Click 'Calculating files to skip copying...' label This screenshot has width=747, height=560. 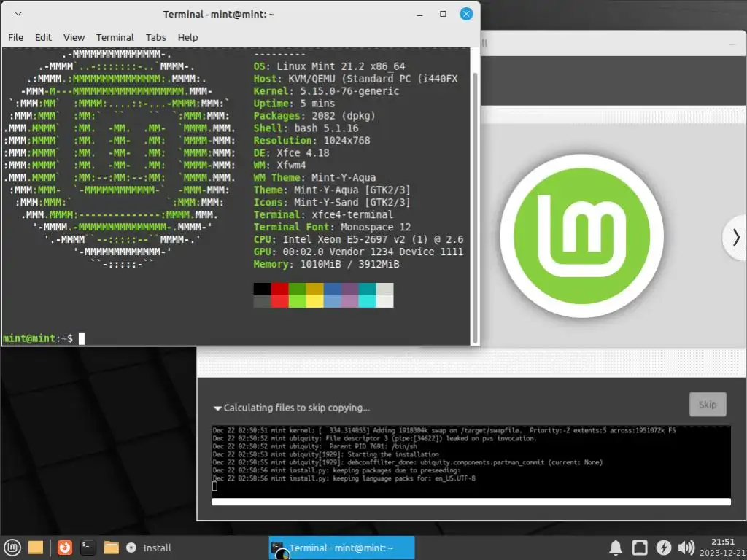pos(296,408)
